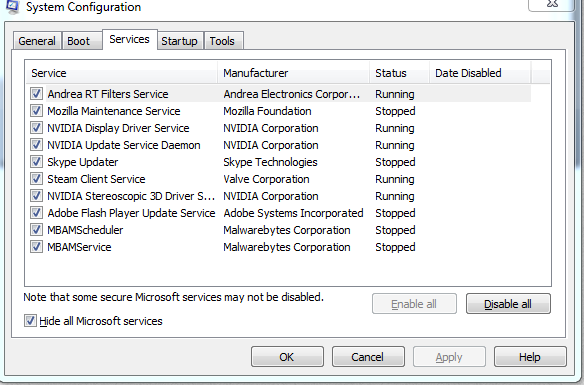Screen dimensions: 584x385
Task: Select the Skype Updater service name
Action: (x=83, y=162)
